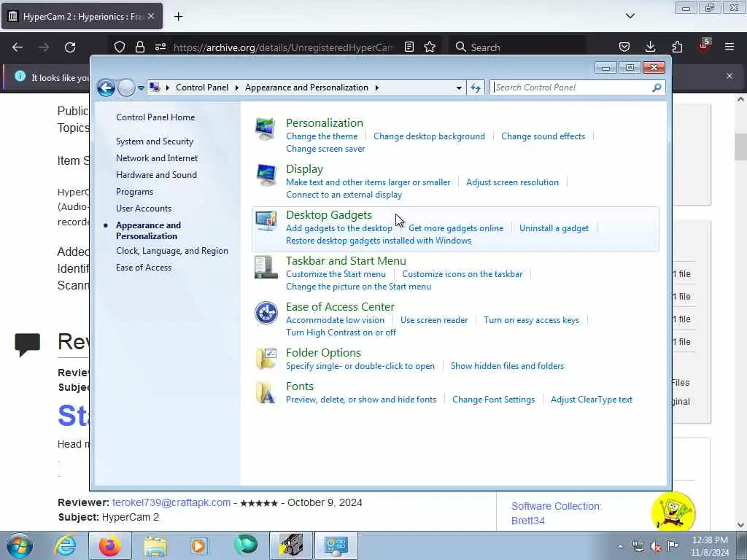Focus the Search Control Panel field
The height and width of the screenshot is (560, 747).
point(572,87)
